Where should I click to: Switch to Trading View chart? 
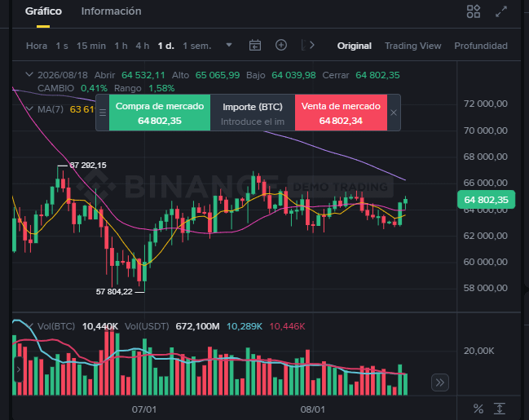pos(413,46)
